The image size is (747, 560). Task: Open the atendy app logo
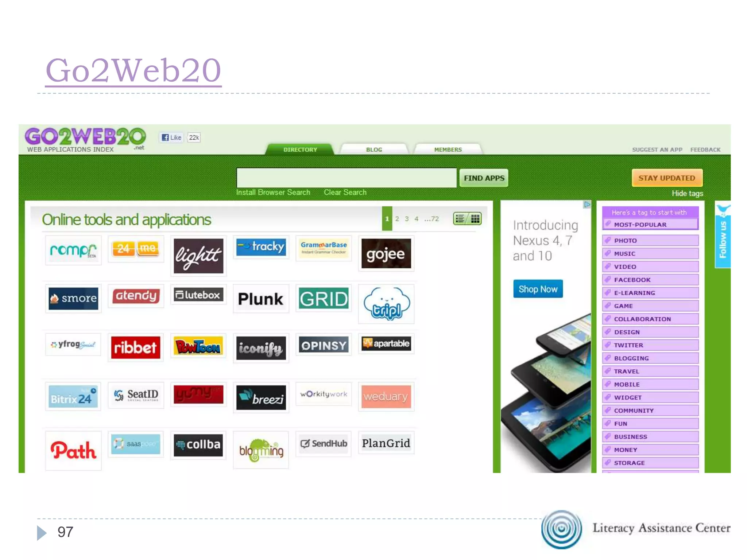[136, 296]
